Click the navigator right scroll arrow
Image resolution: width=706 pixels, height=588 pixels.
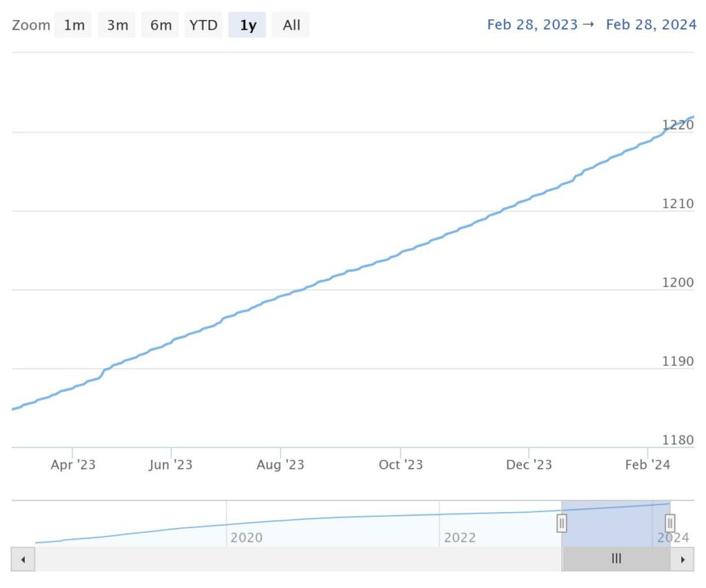coord(682,559)
